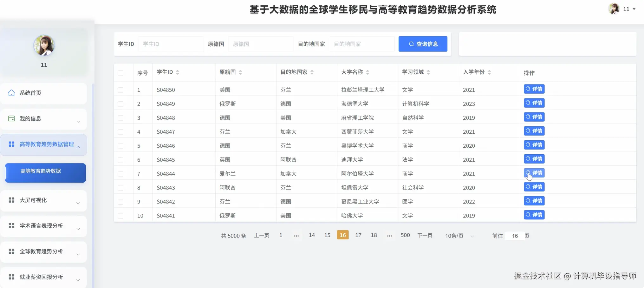Select the 学术语言表现分析 sidebar icon
This screenshot has height=288, width=644.
(x=12, y=226)
